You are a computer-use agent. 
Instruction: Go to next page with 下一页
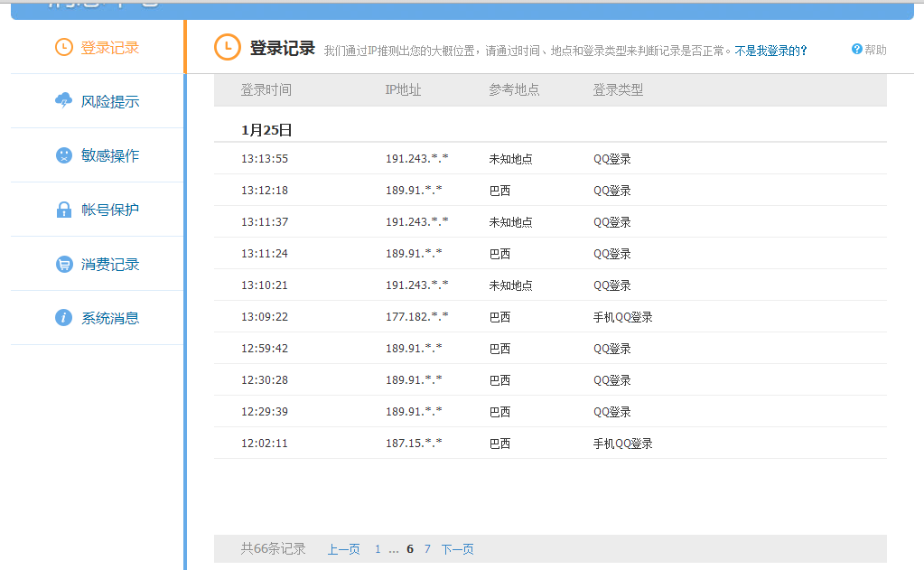(457, 549)
